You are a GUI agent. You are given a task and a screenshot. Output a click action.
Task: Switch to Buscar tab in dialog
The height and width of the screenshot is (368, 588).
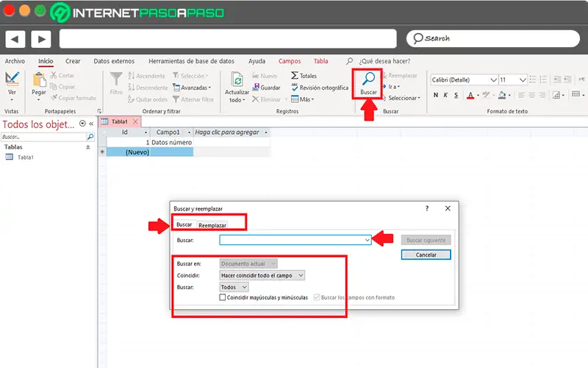pyautogui.click(x=184, y=224)
